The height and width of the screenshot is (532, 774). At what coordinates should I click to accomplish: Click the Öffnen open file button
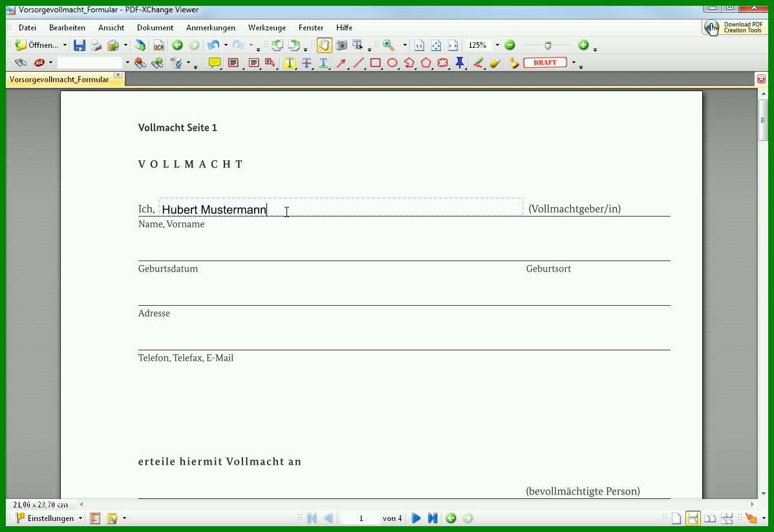pyautogui.click(x=36, y=45)
